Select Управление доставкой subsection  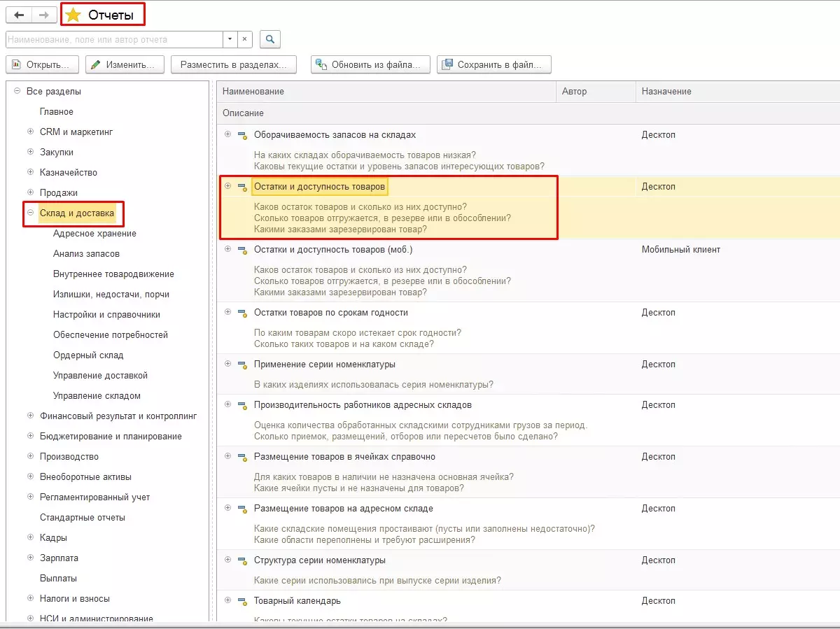click(x=100, y=375)
